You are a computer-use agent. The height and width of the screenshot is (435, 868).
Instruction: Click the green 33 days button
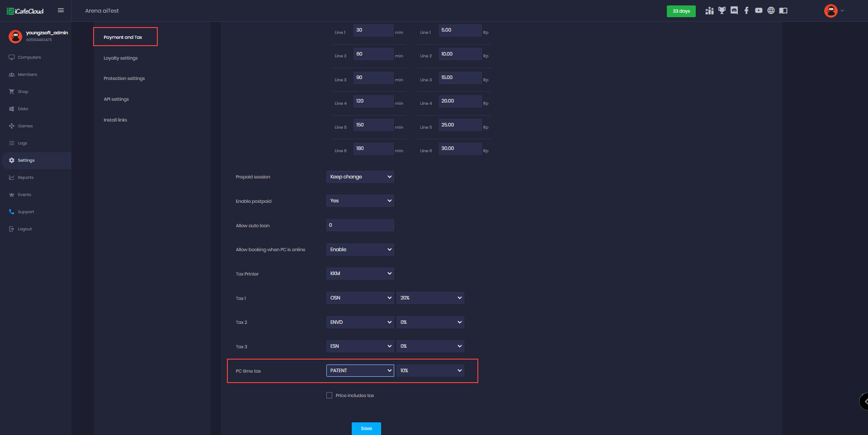coord(681,11)
